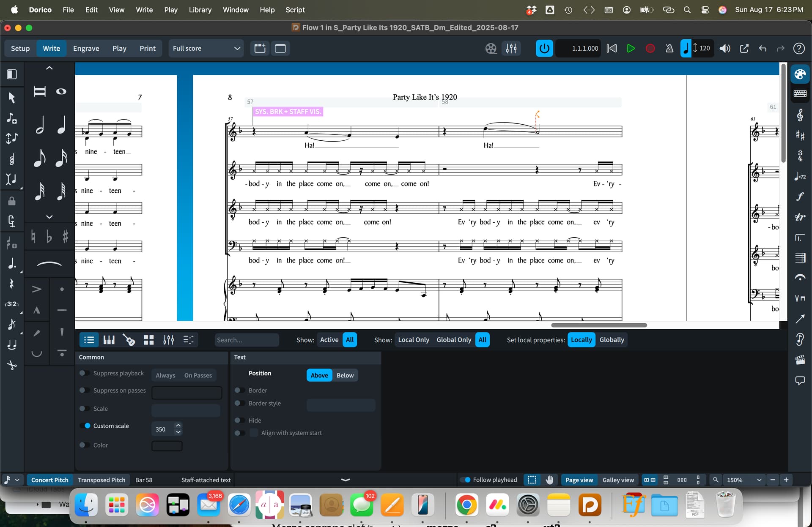Switch to Setup mode
812x527 pixels.
point(20,49)
